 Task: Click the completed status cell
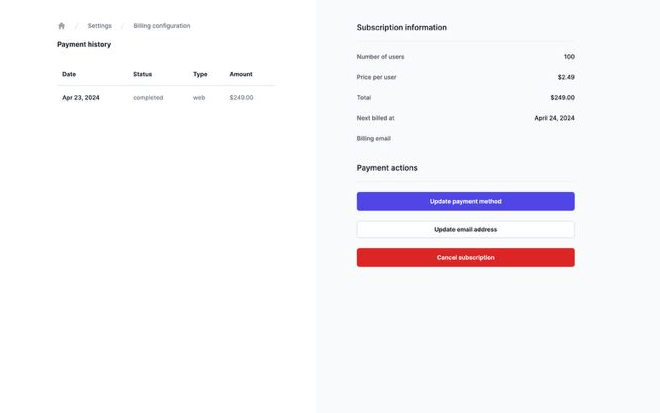(148, 98)
